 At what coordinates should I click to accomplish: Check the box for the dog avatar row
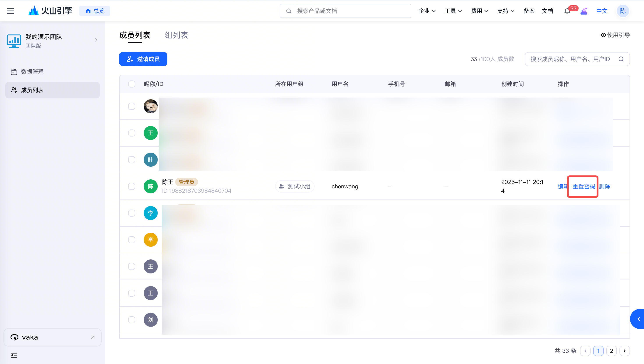[132, 106]
